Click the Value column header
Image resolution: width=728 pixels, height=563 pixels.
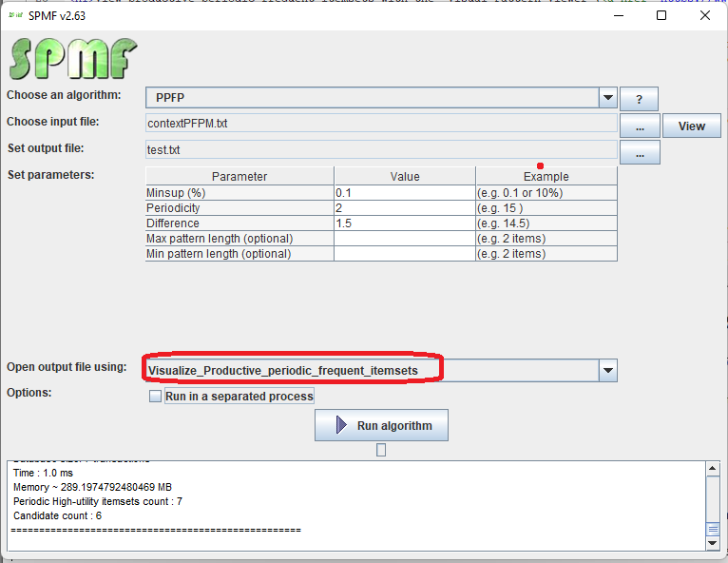tap(404, 176)
